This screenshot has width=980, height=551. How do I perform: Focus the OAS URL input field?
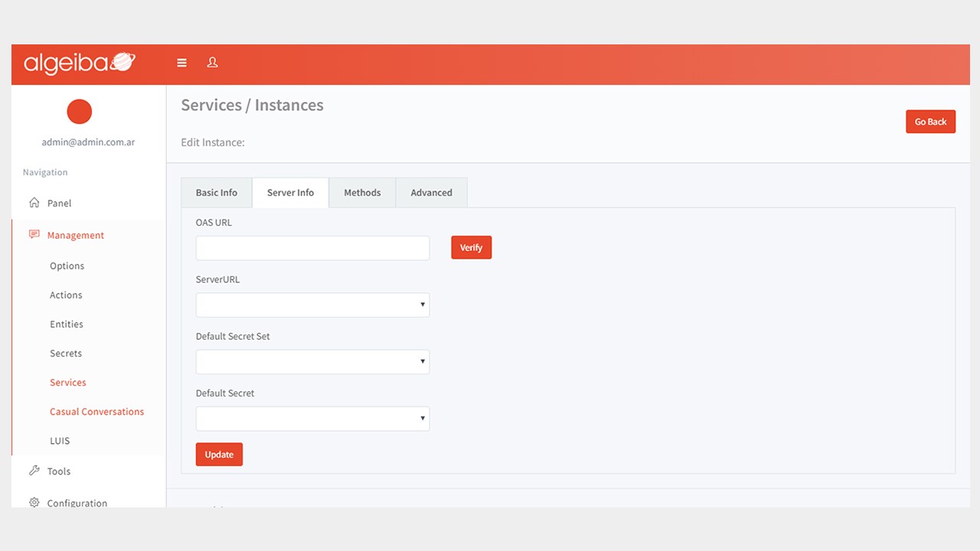click(x=312, y=248)
